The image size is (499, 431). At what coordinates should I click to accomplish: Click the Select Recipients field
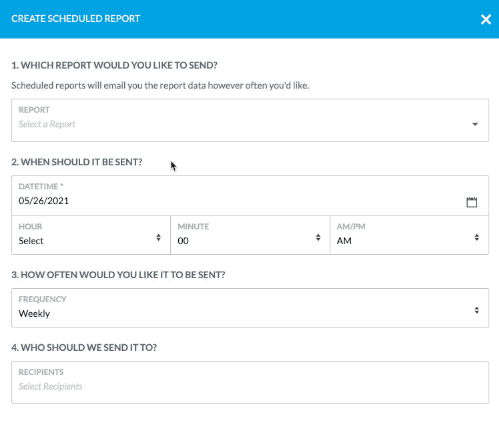(250, 382)
